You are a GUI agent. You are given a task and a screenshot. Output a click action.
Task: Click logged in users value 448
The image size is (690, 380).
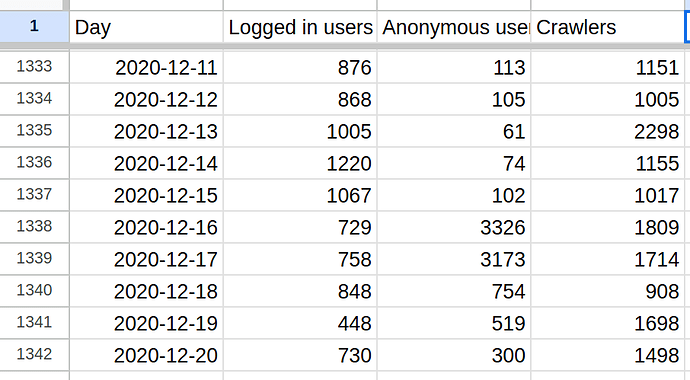[300, 323]
